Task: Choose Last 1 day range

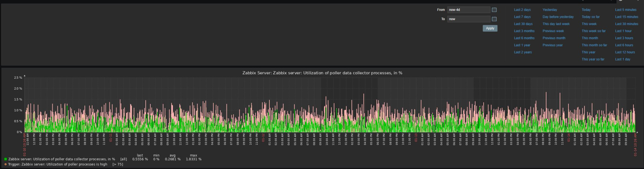Action: 622,60
